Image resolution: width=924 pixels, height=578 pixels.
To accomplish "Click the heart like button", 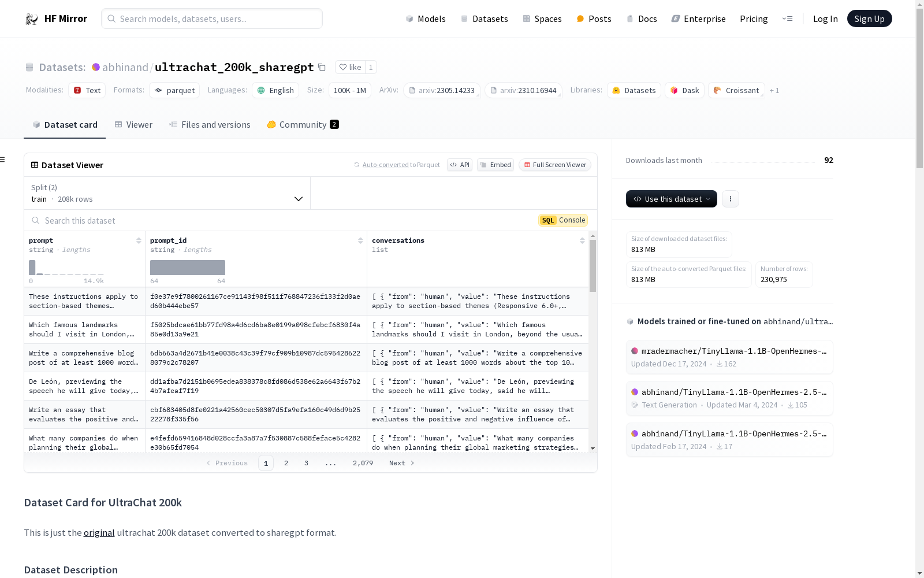I will [350, 67].
